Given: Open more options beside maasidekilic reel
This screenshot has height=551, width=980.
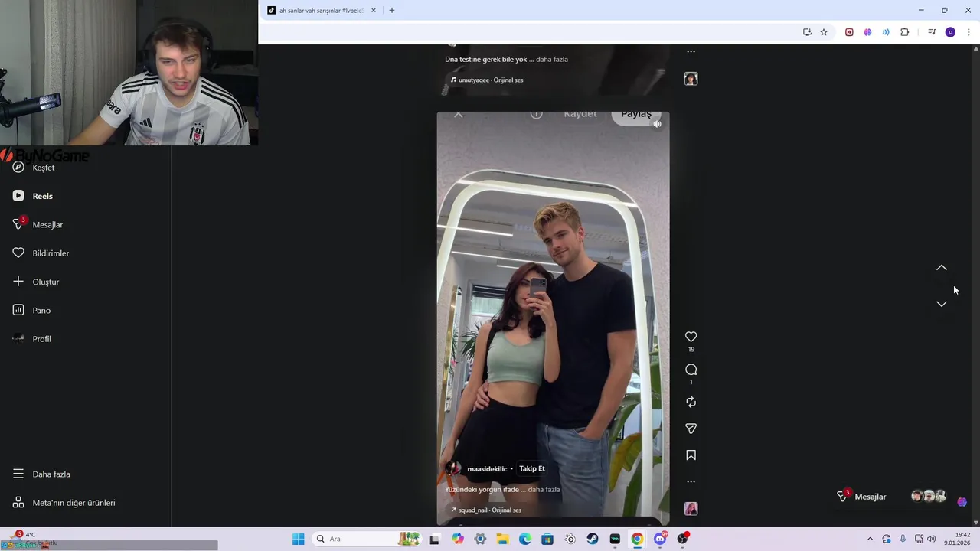Looking at the screenshot, I should point(691,481).
